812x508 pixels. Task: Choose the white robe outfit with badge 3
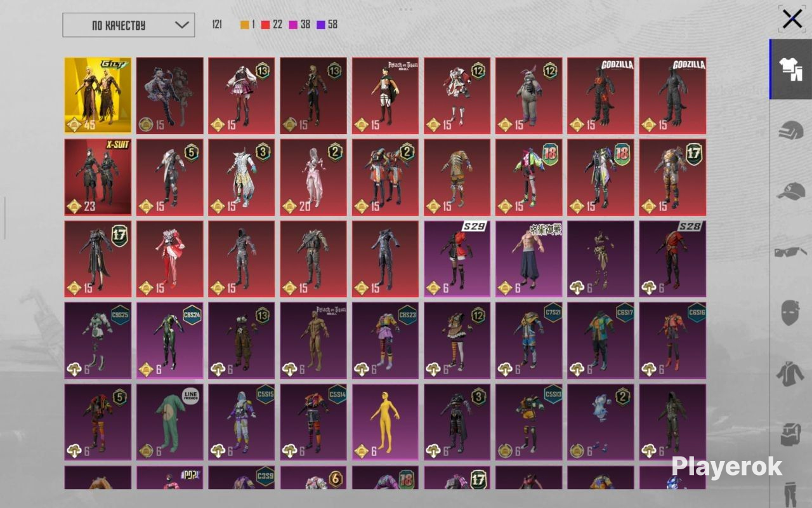tap(242, 177)
